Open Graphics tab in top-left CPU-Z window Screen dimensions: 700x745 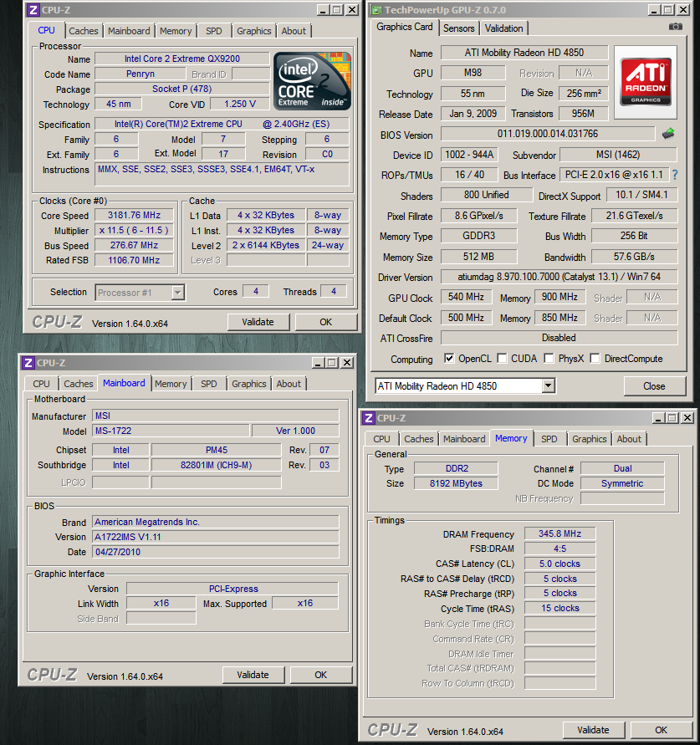tap(253, 31)
